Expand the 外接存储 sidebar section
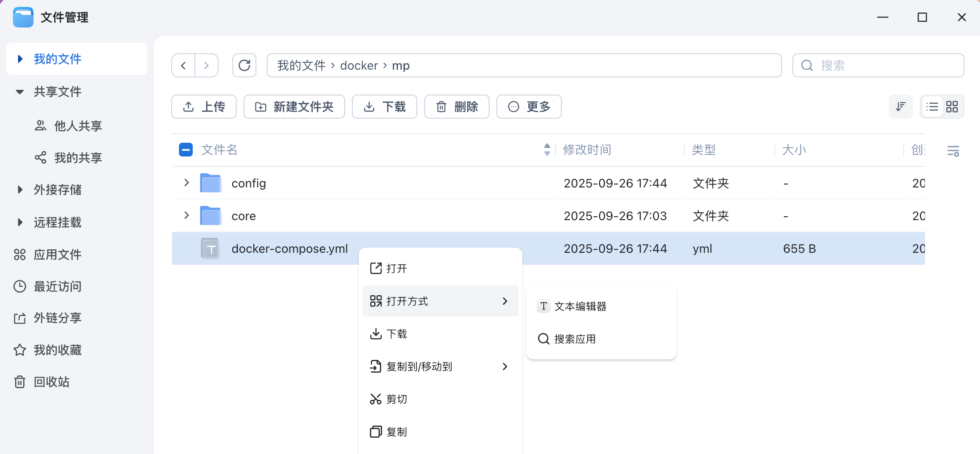Screen dimensions: 980x454 click(20, 190)
